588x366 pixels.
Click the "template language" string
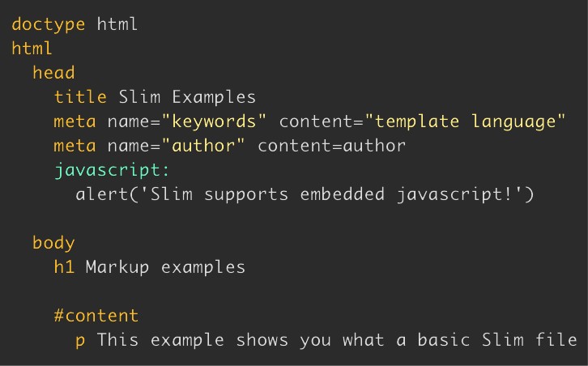click(465, 122)
